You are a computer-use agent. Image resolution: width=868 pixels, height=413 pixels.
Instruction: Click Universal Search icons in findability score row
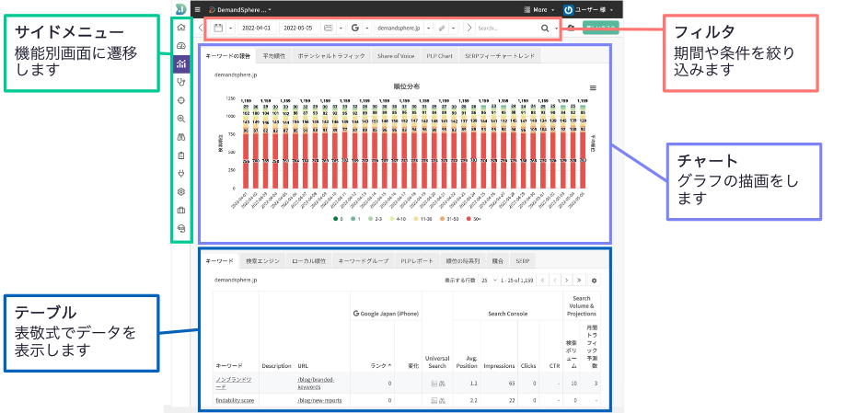[x=438, y=400]
